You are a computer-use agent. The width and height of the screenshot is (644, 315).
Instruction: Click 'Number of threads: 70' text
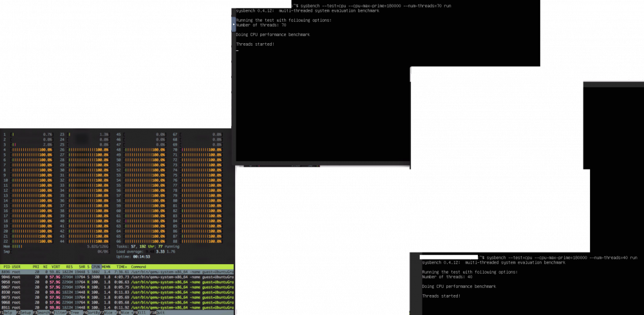[x=261, y=25]
